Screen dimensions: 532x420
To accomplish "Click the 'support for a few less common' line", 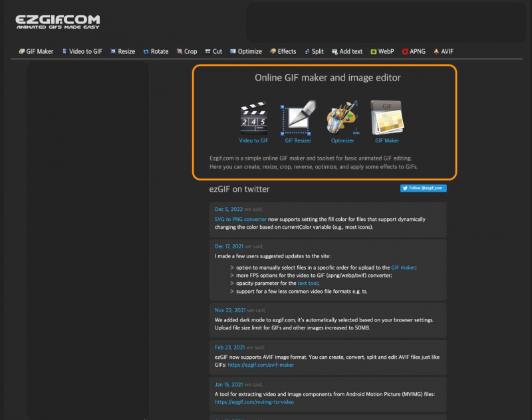I will [302, 292].
